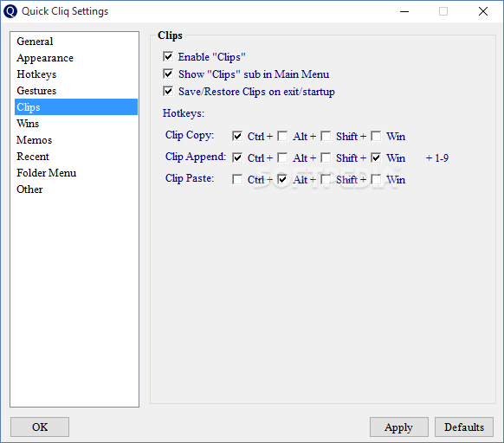Open the Folder Menu settings page
Image resolution: width=504 pixels, height=443 pixels.
(76, 173)
